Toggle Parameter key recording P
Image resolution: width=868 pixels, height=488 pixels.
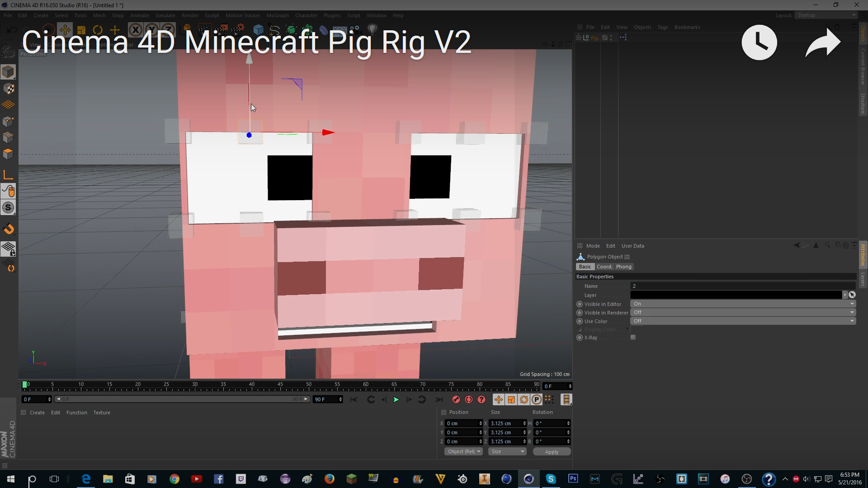[536, 399]
